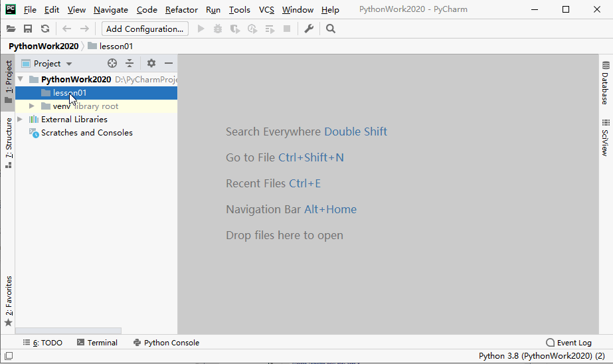
Task: Open the File menu
Action: coord(30,10)
